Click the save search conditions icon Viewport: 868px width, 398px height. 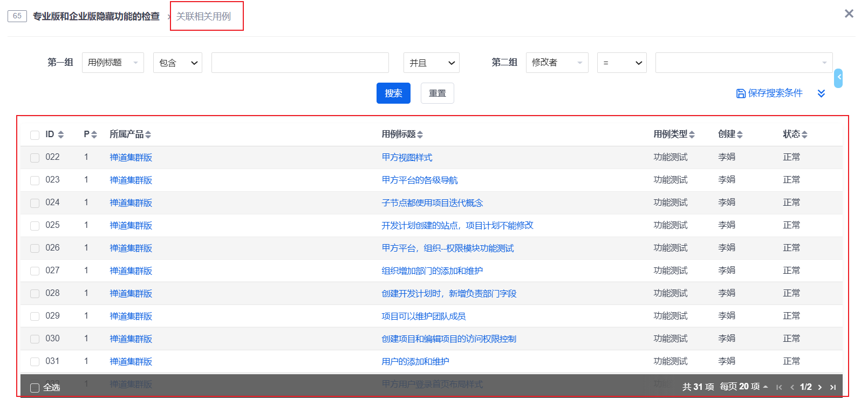click(741, 93)
